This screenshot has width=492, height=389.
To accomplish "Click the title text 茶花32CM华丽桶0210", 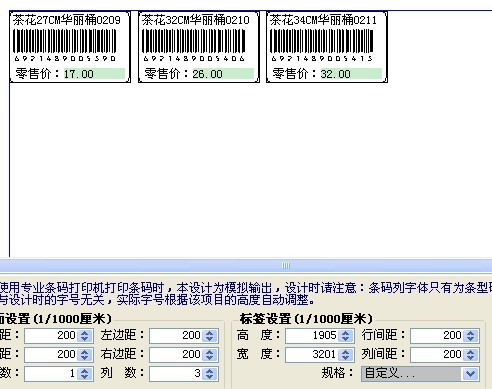I will (x=196, y=20).
